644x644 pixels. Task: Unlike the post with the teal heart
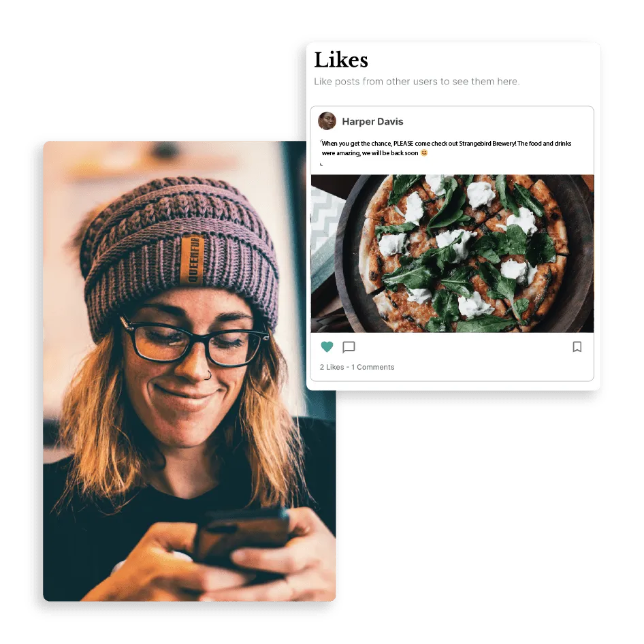327,347
